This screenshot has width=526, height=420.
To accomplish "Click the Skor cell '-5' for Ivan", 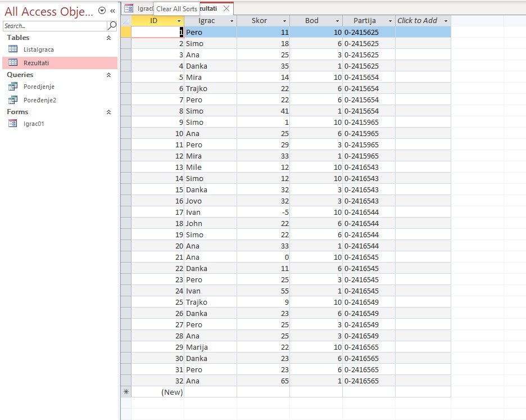I will click(x=264, y=212).
